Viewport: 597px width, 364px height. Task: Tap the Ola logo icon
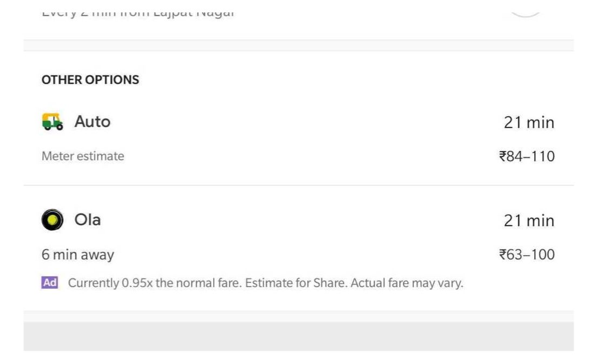click(x=52, y=220)
